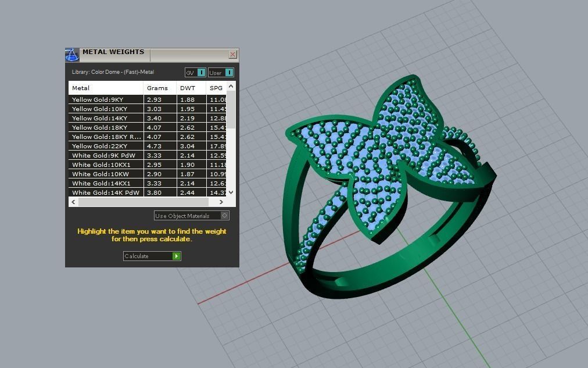Click the vertical scrollbar thumb

[231, 109]
